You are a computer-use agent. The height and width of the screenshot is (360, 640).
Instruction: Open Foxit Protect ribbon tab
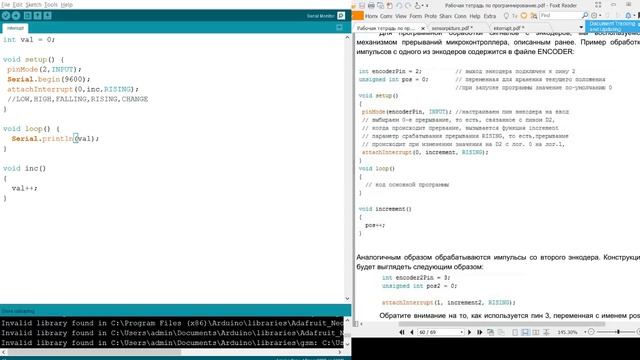[431, 16]
